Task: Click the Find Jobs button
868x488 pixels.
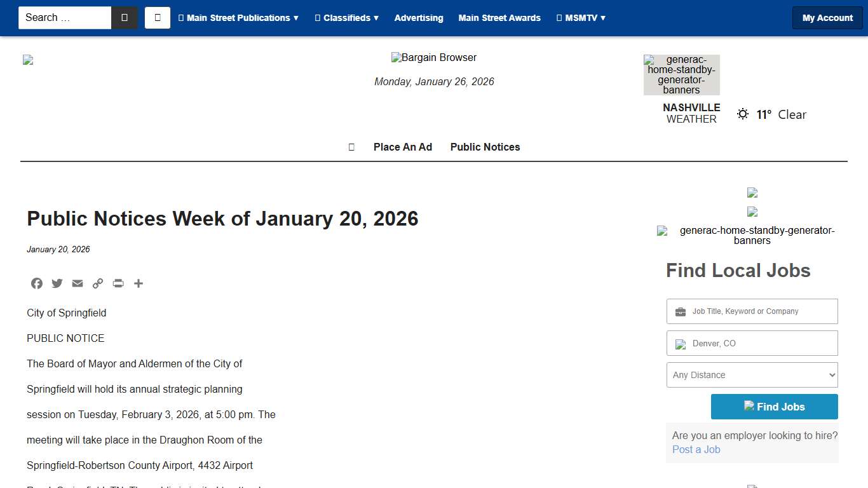Action: (x=774, y=407)
